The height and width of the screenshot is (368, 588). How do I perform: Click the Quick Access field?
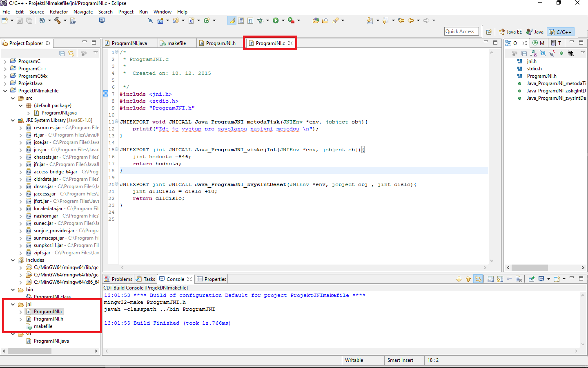tap(461, 31)
